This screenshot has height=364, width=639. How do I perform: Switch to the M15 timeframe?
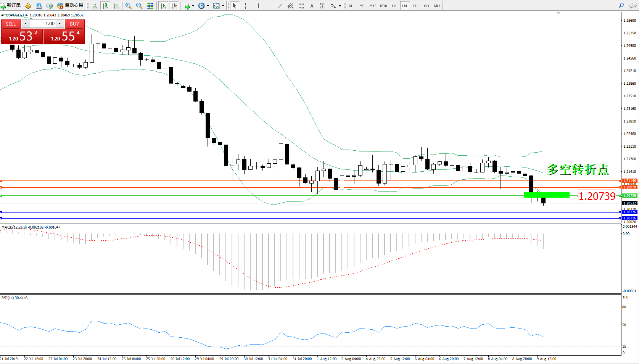coord(372,6)
